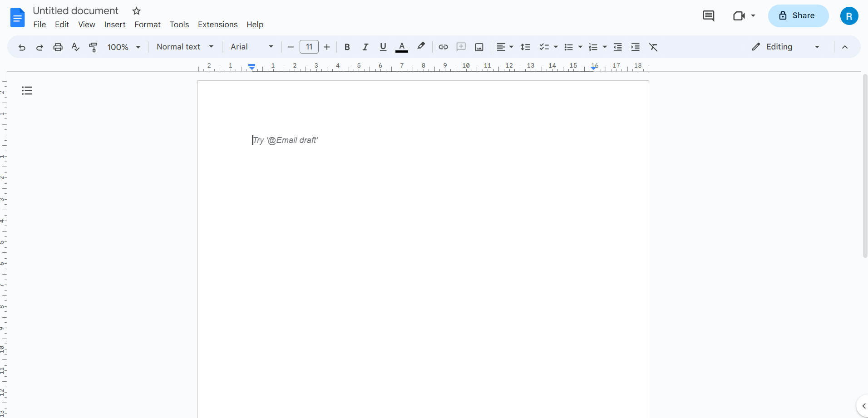Screen dimensions: 868x418
Task: Toggle underline formatting
Action: (383, 47)
